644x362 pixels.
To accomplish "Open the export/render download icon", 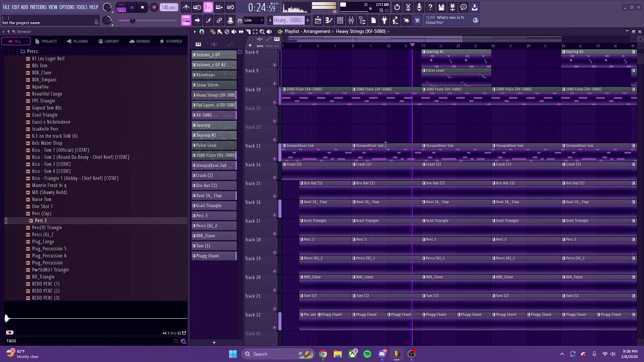I will [x=474, y=8].
